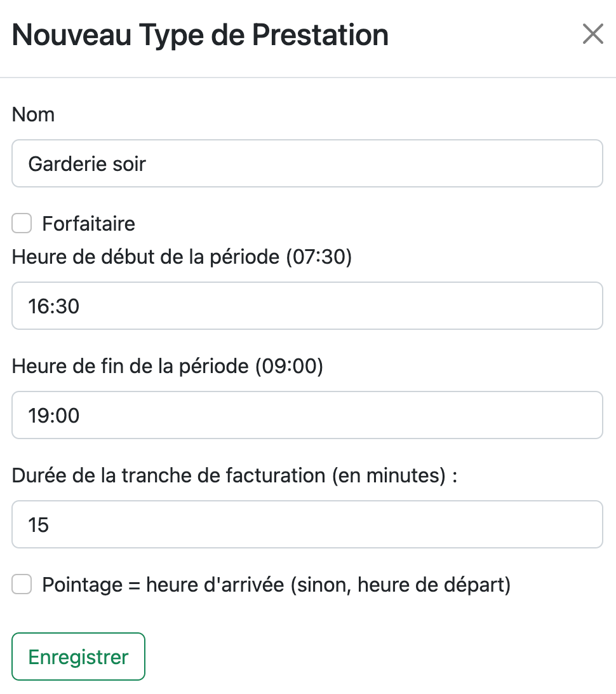Click the Nom label
This screenshot has width=616, height=694.
click(x=33, y=115)
